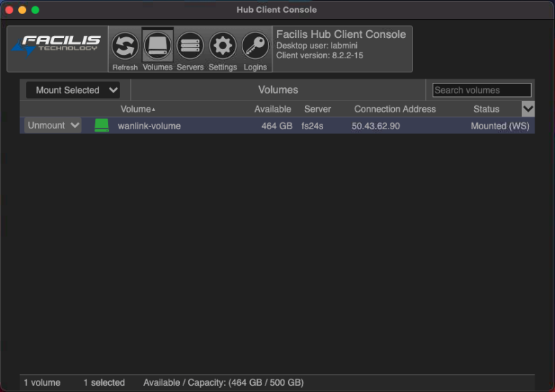Click the Refresh toolbar icon
555x392 pixels.
point(125,46)
